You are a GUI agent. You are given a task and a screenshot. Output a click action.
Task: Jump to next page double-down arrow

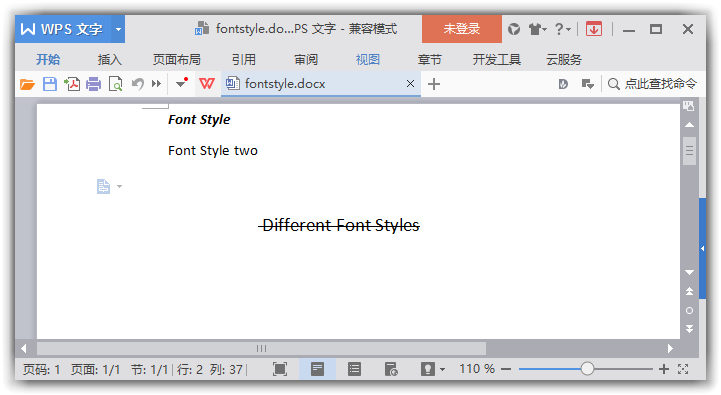coord(689,329)
